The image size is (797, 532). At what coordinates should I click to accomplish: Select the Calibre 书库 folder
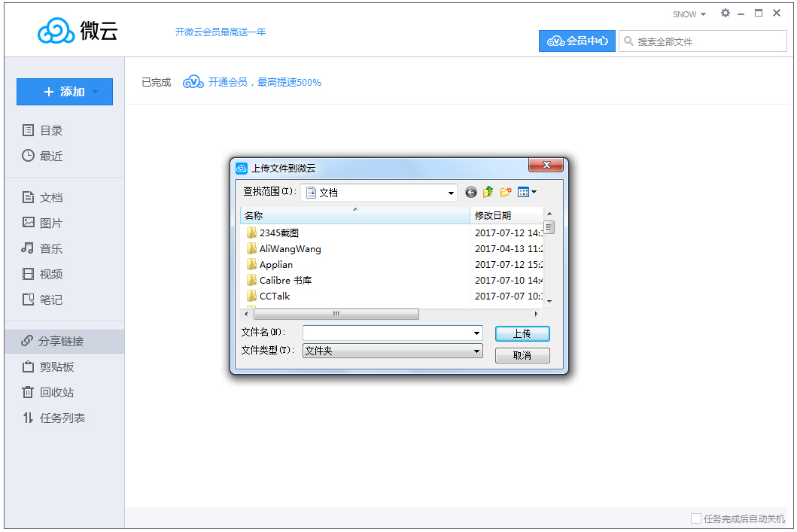point(286,280)
